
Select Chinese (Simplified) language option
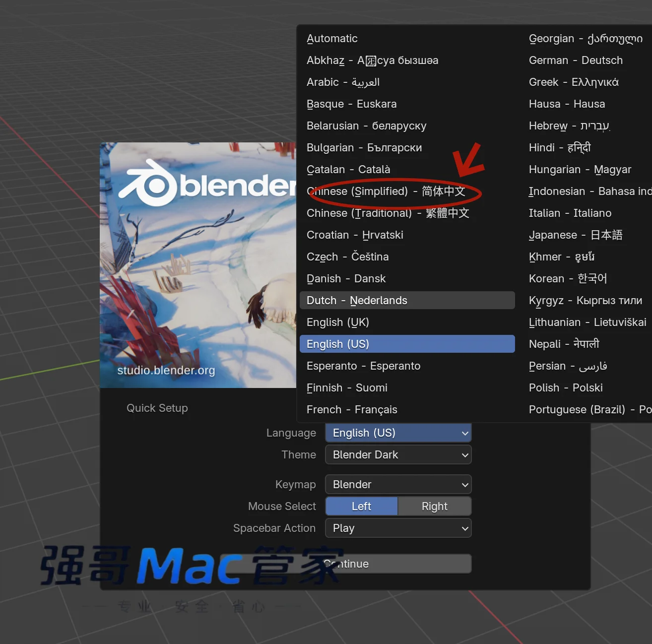407,191
